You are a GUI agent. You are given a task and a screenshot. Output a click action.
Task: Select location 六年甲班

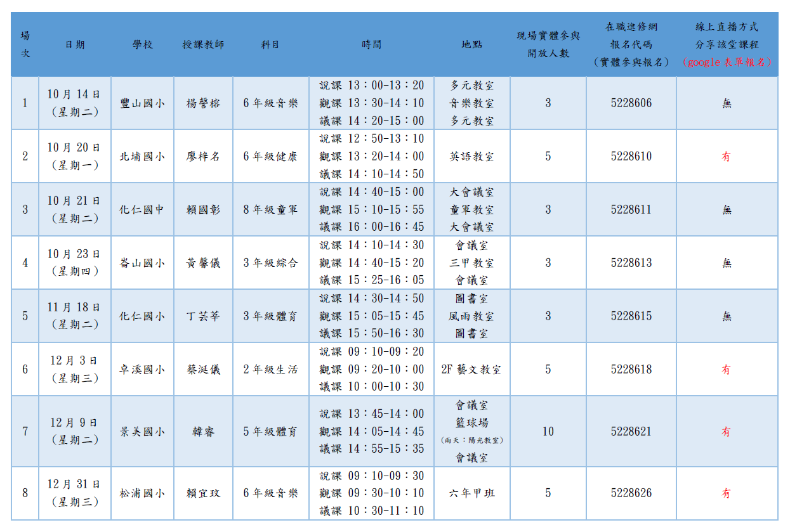click(x=471, y=493)
